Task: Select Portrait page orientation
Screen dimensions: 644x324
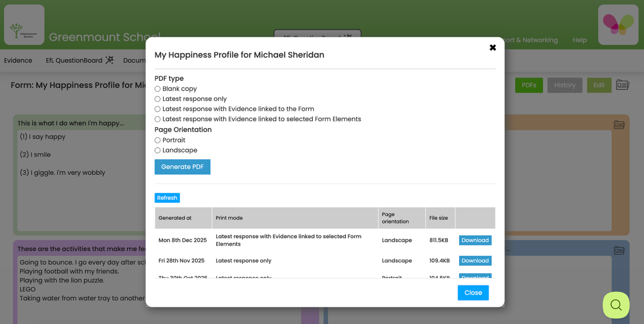Action: [x=157, y=140]
